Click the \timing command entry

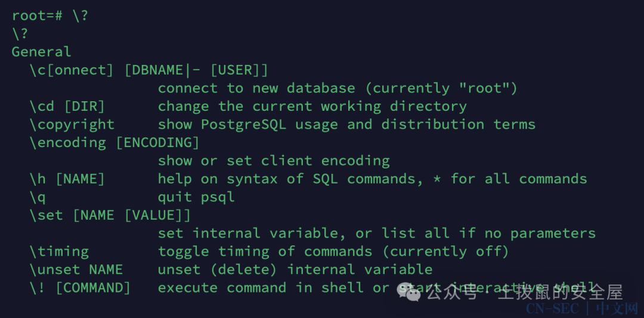(x=59, y=251)
